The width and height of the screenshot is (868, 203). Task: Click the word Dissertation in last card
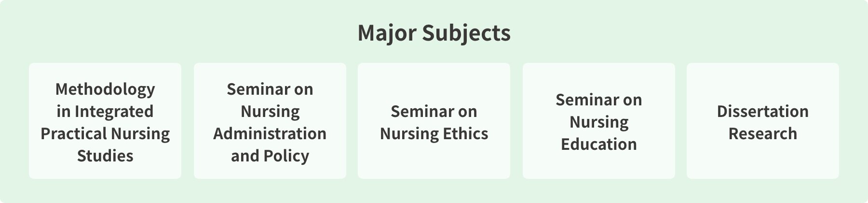click(x=763, y=111)
